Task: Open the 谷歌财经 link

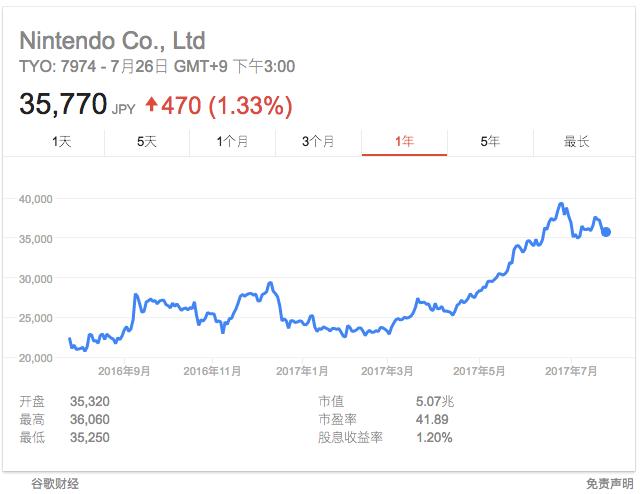Action: tap(51, 483)
